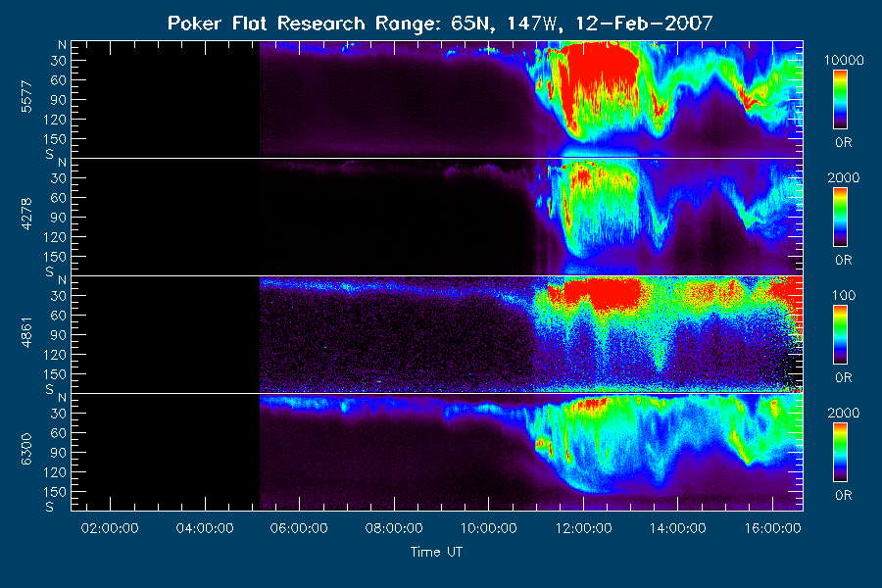This screenshot has width=882, height=588.
Task: Pick the 4861 panel color bar
Action: (x=841, y=335)
